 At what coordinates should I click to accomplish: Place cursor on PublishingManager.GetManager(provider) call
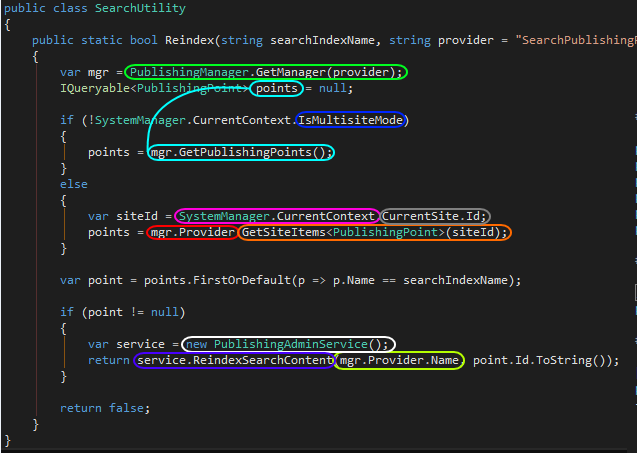[x=266, y=72]
